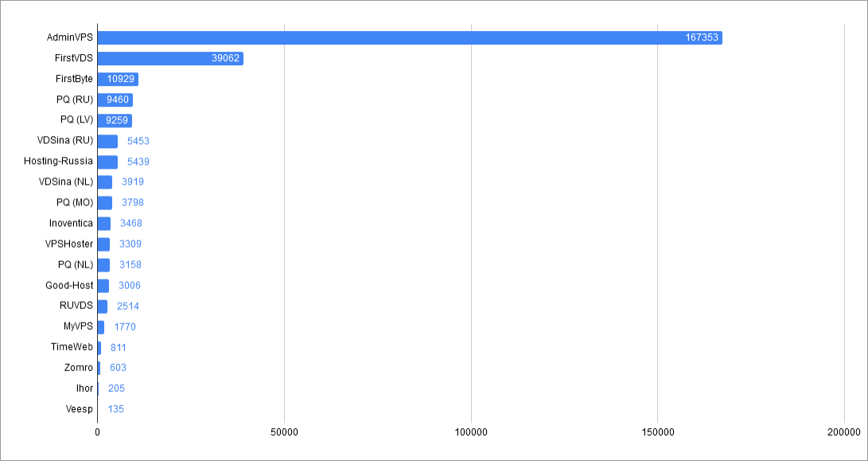Click the 0 tick on horizontal axis
The image size is (868, 461).
(x=97, y=432)
